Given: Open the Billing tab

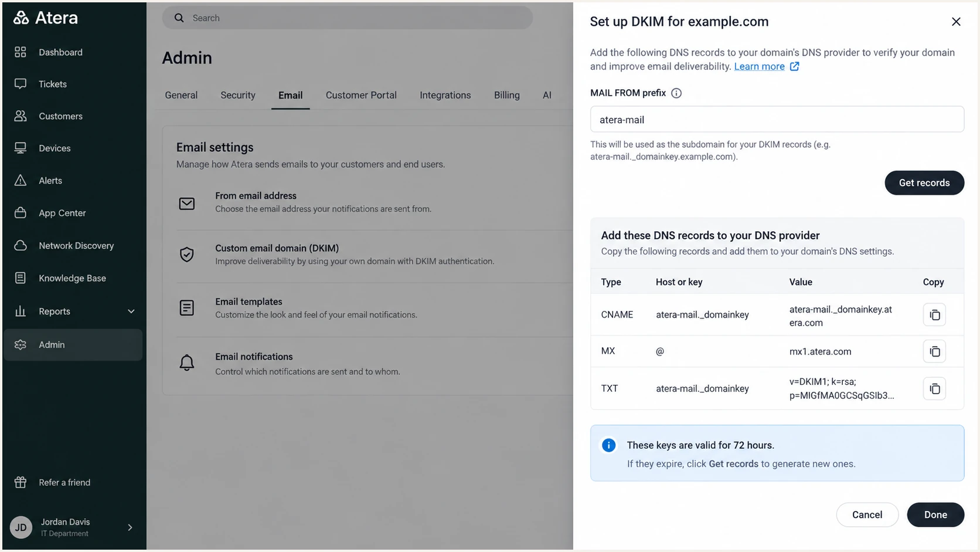Looking at the screenshot, I should coord(507,95).
